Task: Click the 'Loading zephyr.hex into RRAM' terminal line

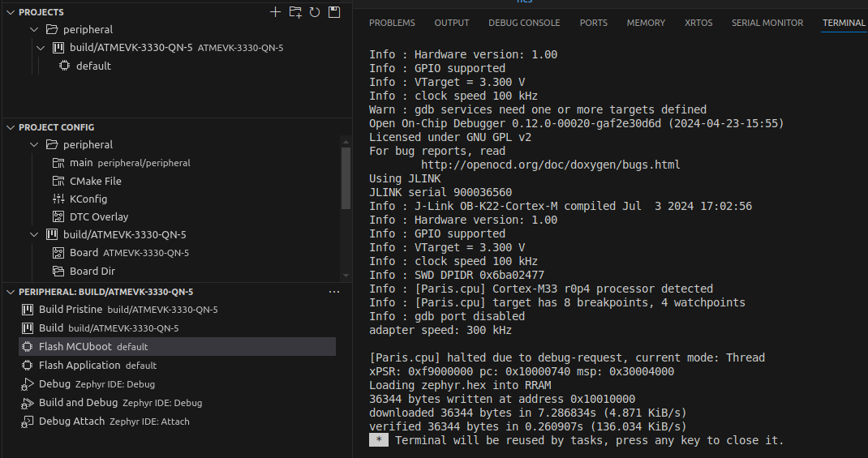Action: (460, 385)
